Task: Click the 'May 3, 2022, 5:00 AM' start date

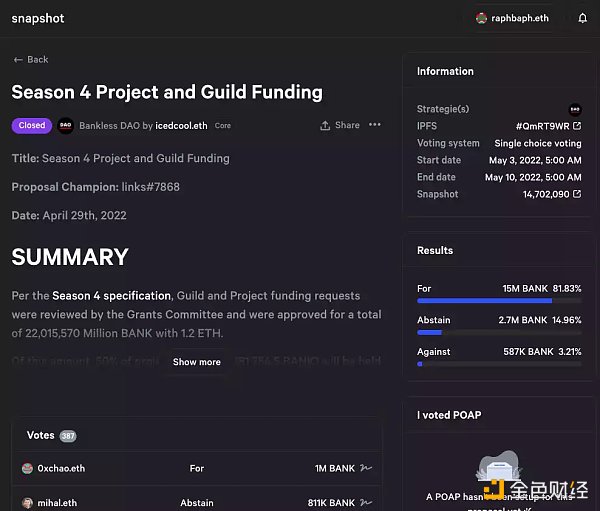Action: point(535,160)
